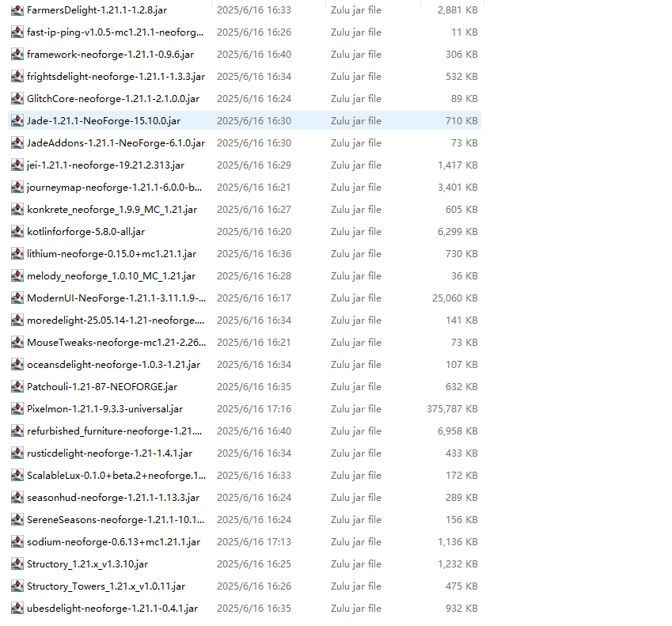
Task: Click the JadeAddons-1.21.1-NeoForge-6.1.0.jar file name
Action: click(116, 143)
